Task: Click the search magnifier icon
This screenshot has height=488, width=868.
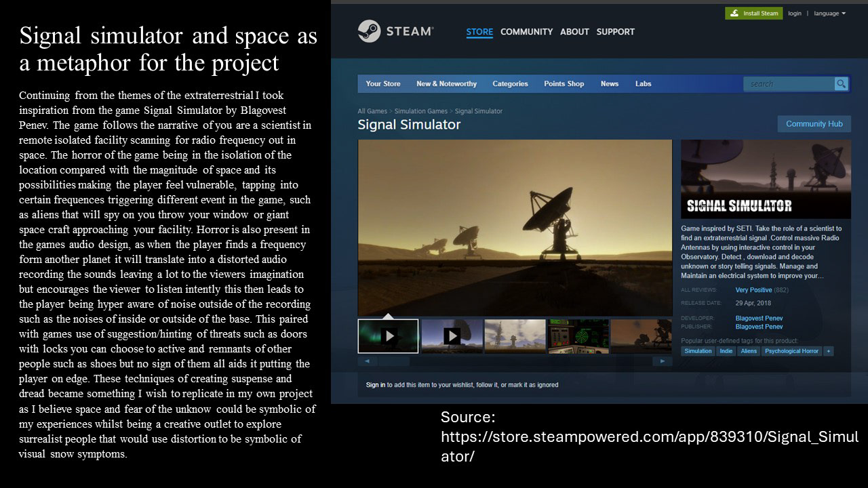Action: [841, 84]
